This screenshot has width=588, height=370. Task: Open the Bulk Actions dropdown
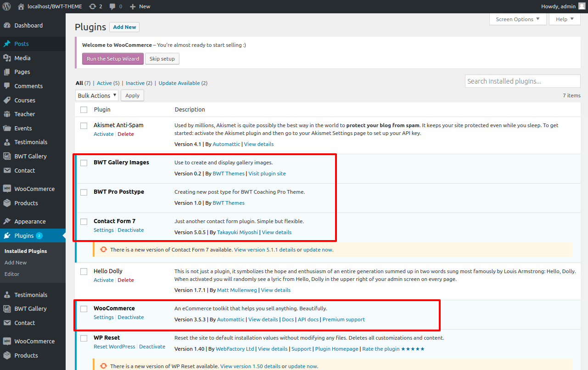(96, 95)
